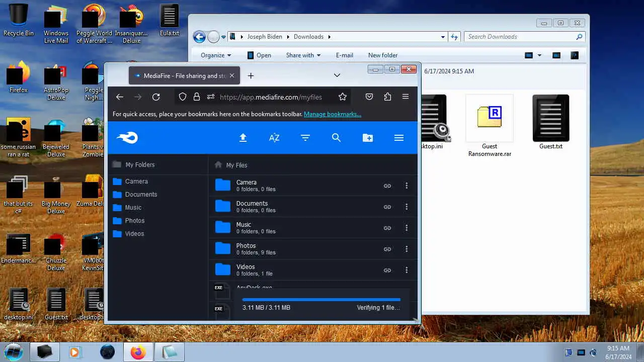Open Share with dropdown in Explorer
The image size is (644, 362).
click(303, 55)
